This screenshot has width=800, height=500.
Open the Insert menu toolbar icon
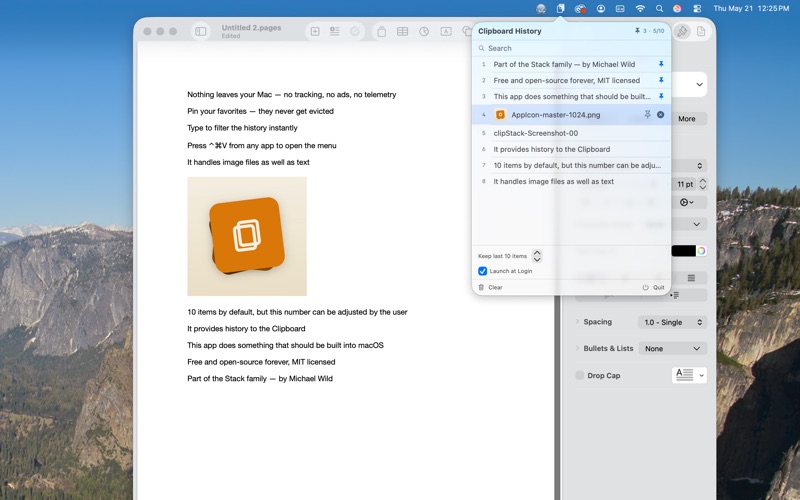(x=335, y=32)
